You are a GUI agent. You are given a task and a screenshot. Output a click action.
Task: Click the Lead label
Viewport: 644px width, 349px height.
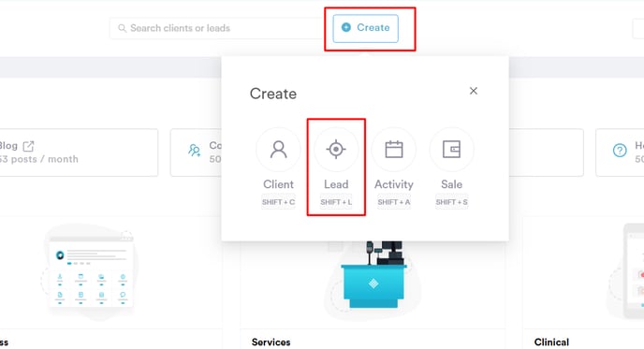(336, 184)
